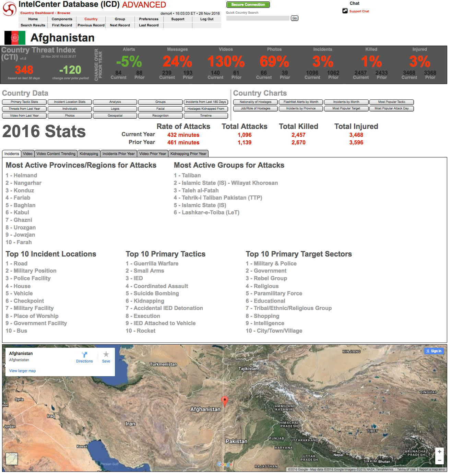Viewport: 451px width, 476px height.
Task: Click the Timeline button
Action: point(206,116)
